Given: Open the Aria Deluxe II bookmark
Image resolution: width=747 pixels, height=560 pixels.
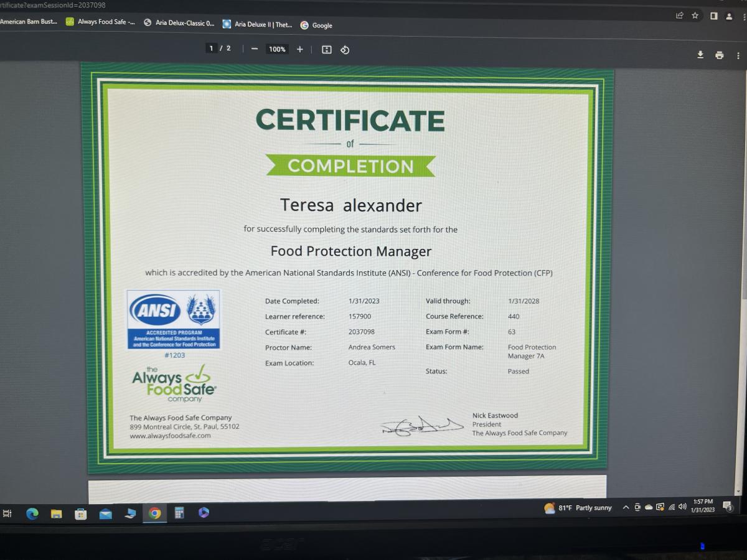Looking at the screenshot, I should tap(258, 24).
